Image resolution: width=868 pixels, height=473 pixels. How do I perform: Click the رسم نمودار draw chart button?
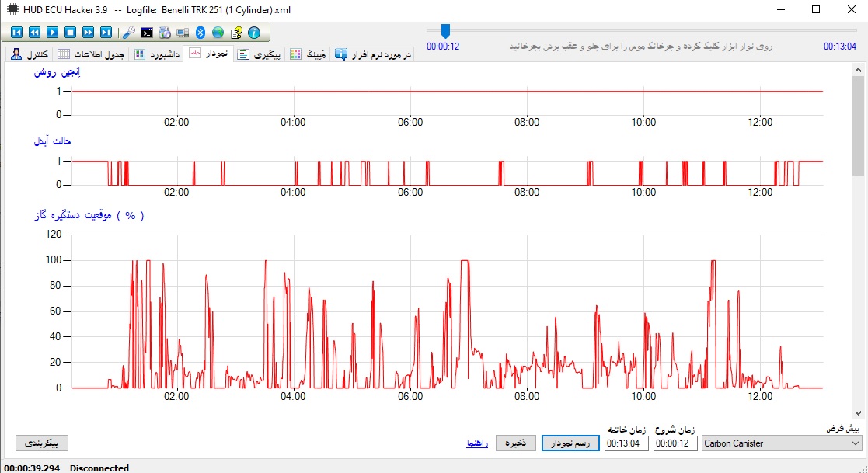[570, 443]
